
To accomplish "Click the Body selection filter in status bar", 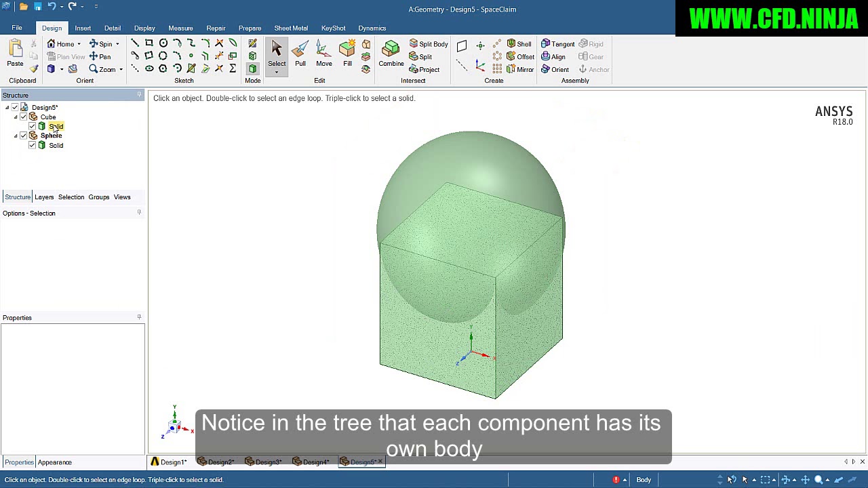I will [x=644, y=480].
